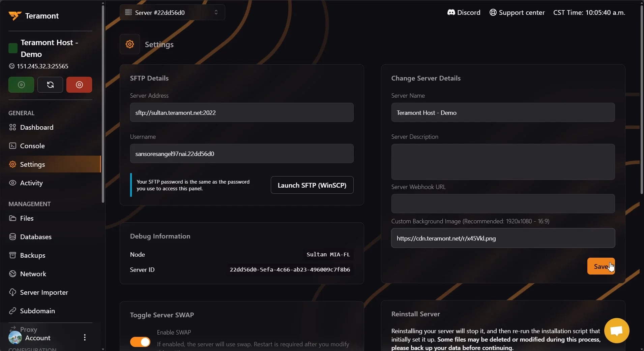Start the server with the green button
644x351 pixels.
coord(21,85)
